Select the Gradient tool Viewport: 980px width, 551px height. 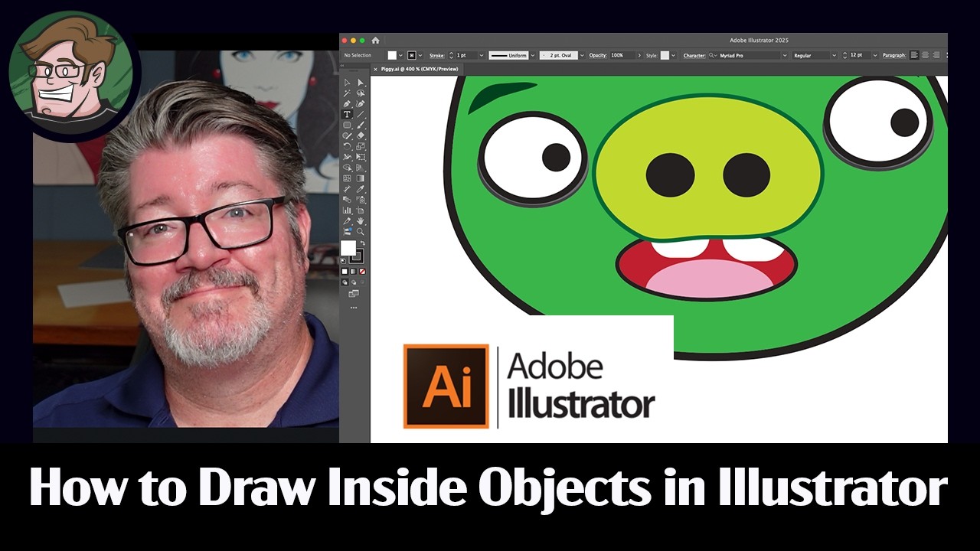361,178
